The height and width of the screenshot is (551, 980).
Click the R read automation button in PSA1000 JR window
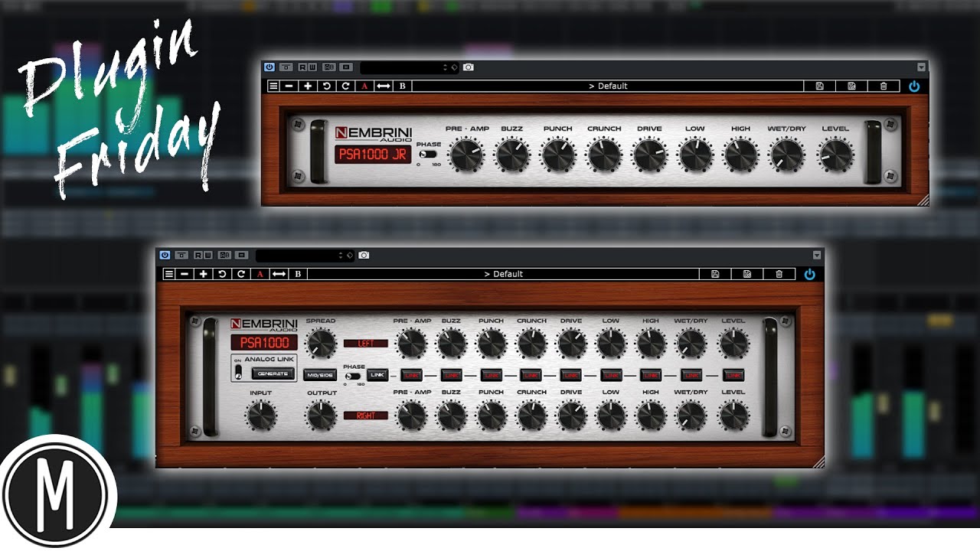pos(303,67)
